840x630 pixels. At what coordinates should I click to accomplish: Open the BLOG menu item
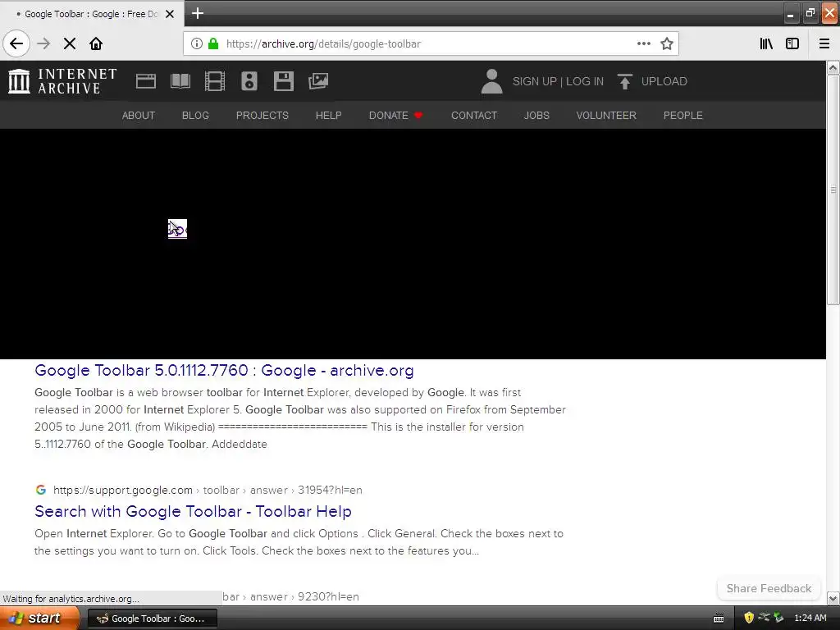(195, 115)
